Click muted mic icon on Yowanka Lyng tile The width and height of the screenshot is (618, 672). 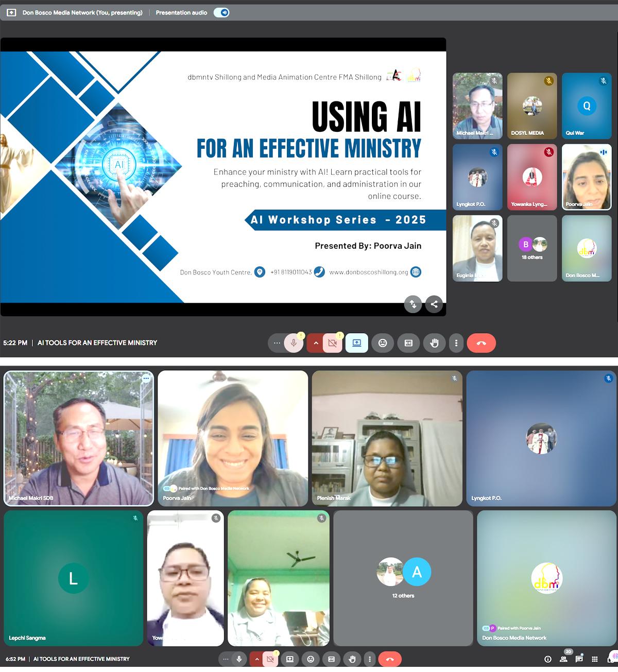(549, 152)
